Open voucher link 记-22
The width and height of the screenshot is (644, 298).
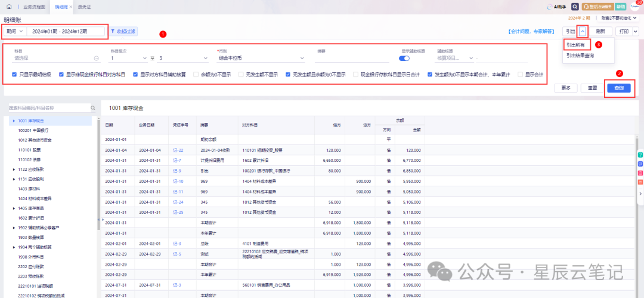click(178, 150)
